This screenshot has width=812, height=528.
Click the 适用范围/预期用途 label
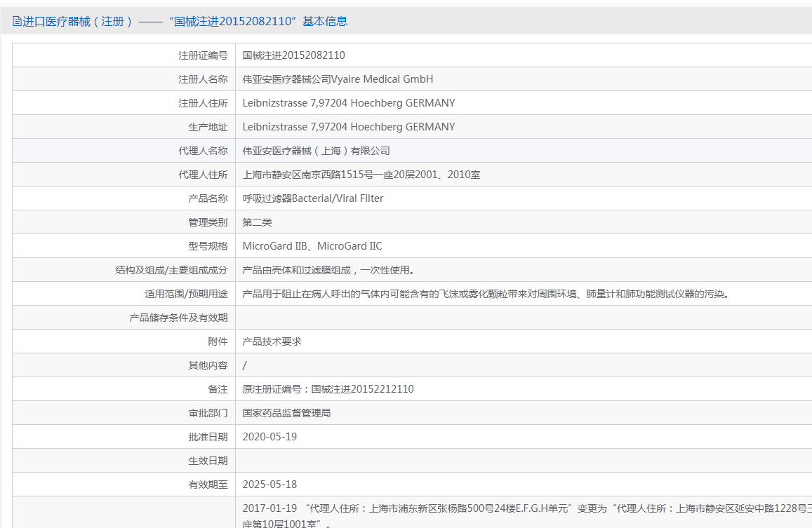pyautogui.click(x=186, y=294)
